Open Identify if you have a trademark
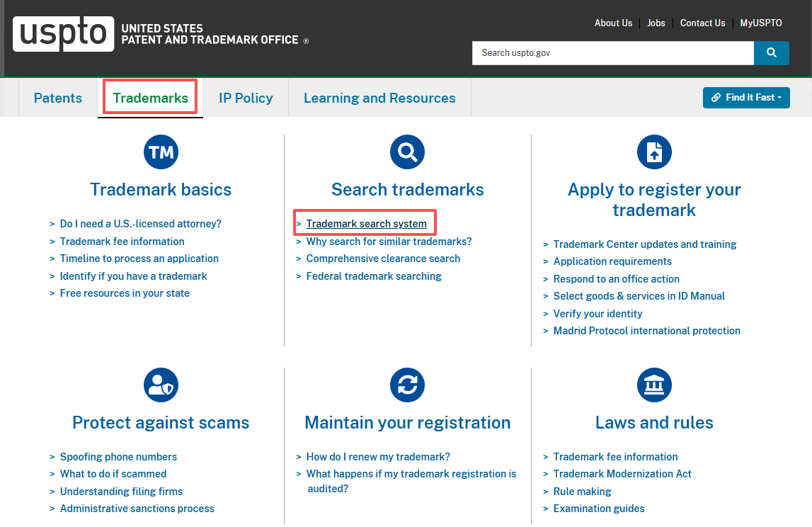Screen dimensions: 812x527 pyautogui.click(x=134, y=276)
